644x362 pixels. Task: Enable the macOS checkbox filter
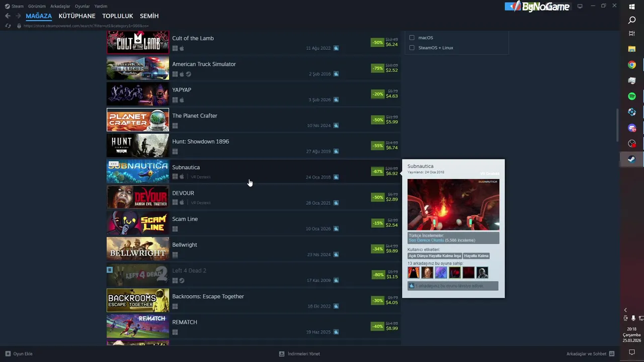(x=412, y=38)
